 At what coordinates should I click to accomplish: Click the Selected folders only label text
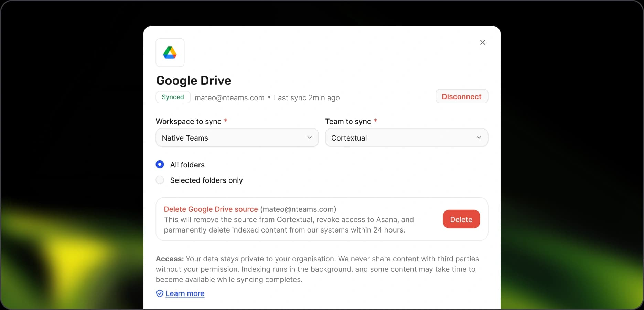(x=206, y=180)
